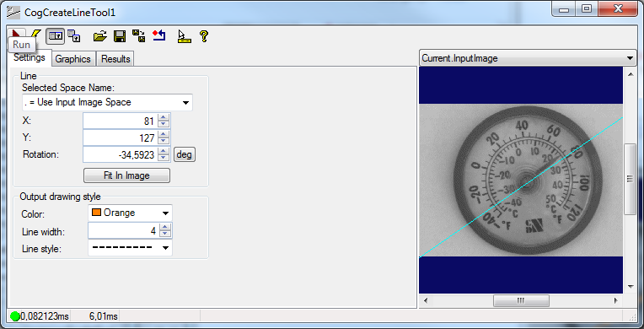
Task: Click the image scroll left arrow
Action: click(426, 300)
